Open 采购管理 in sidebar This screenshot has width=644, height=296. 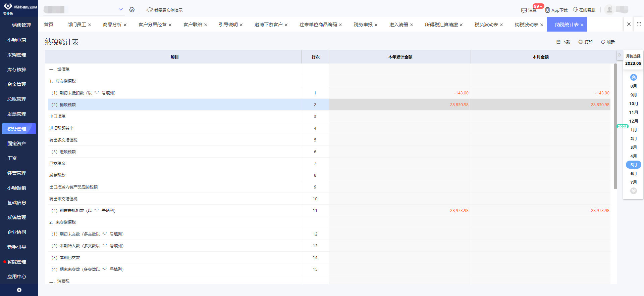(x=17, y=55)
